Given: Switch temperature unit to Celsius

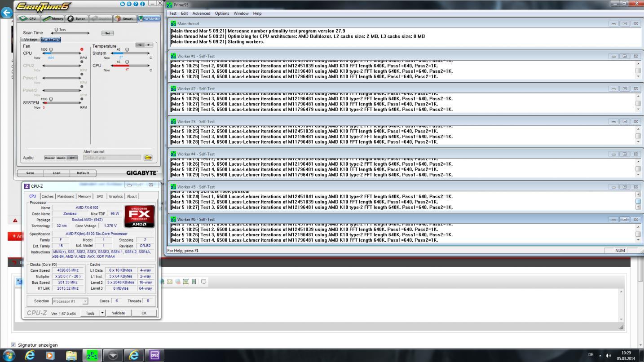Looking at the screenshot, I should (140, 45).
